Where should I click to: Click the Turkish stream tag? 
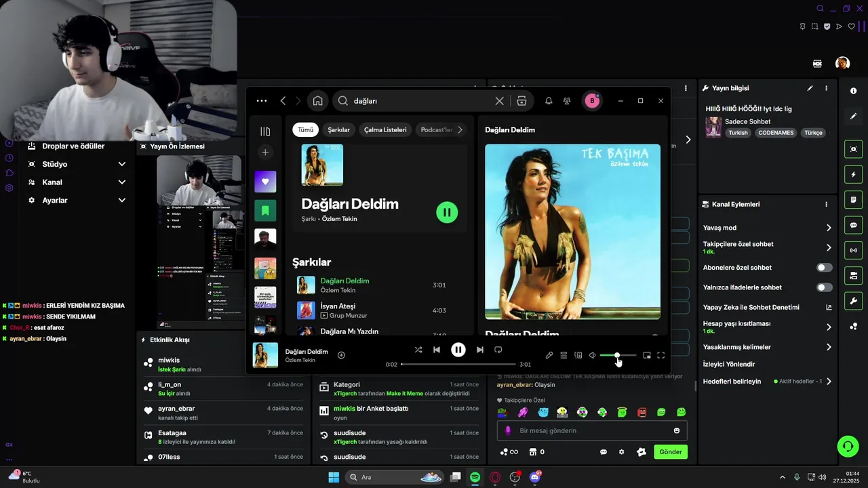(738, 133)
